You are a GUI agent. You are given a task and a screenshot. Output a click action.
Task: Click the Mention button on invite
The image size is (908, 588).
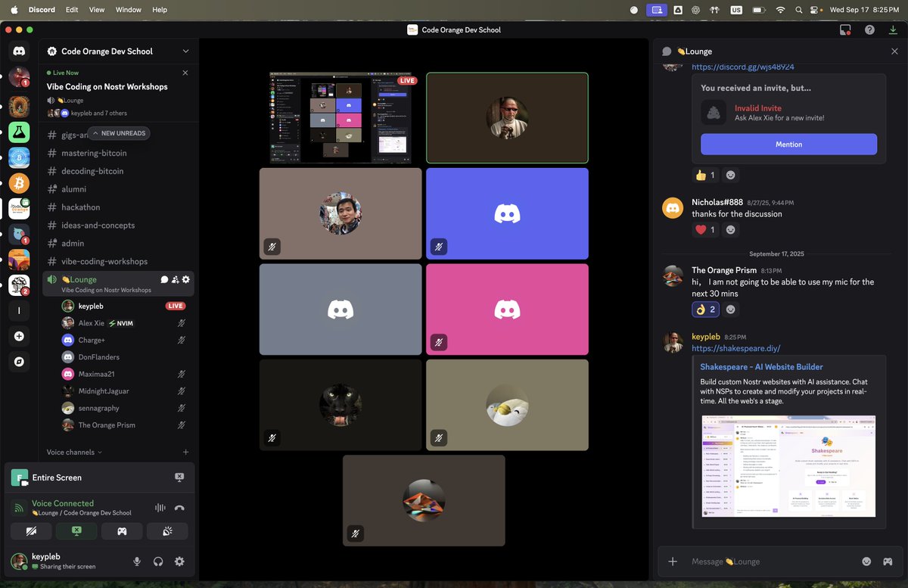788,145
